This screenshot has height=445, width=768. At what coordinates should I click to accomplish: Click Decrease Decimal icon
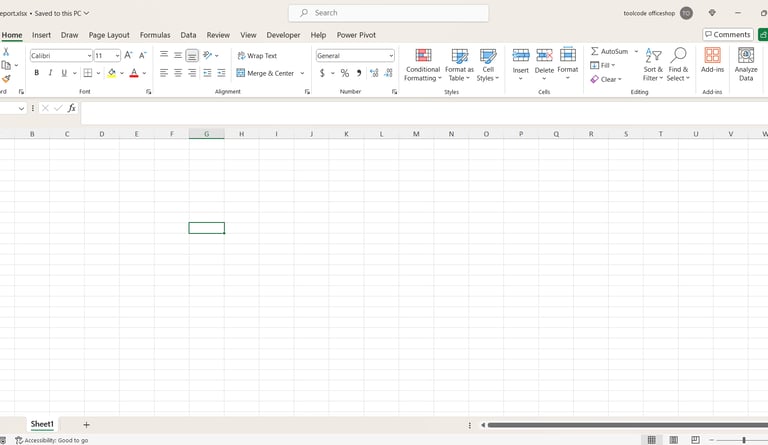click(388, 73)
